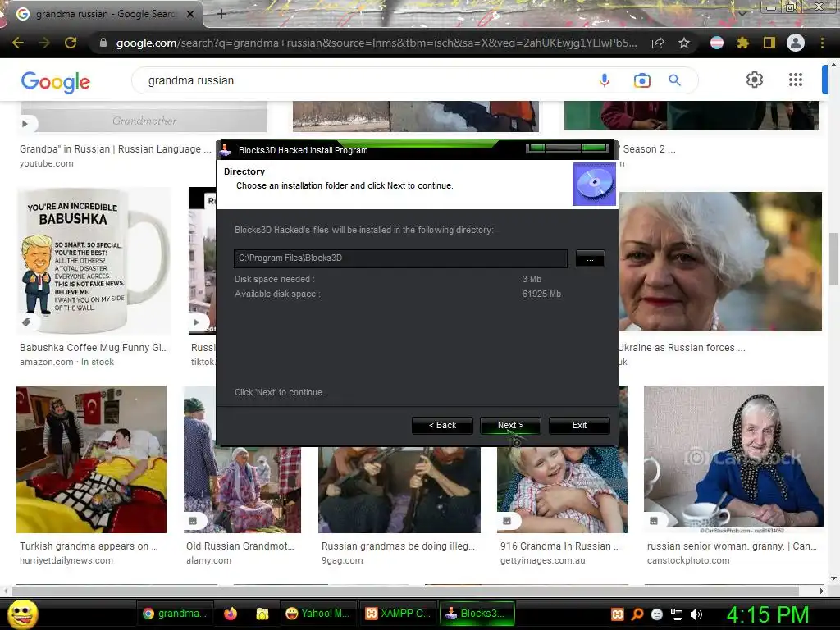This screenshot has width=840, height=630.
Task: Open the Google apps grid
Action: (x=796, y=80)
